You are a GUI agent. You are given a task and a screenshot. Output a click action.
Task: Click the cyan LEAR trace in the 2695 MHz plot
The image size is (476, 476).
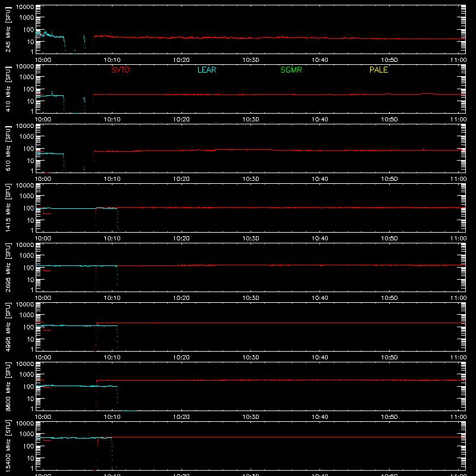pyautogui.click(x=76, y=265)
